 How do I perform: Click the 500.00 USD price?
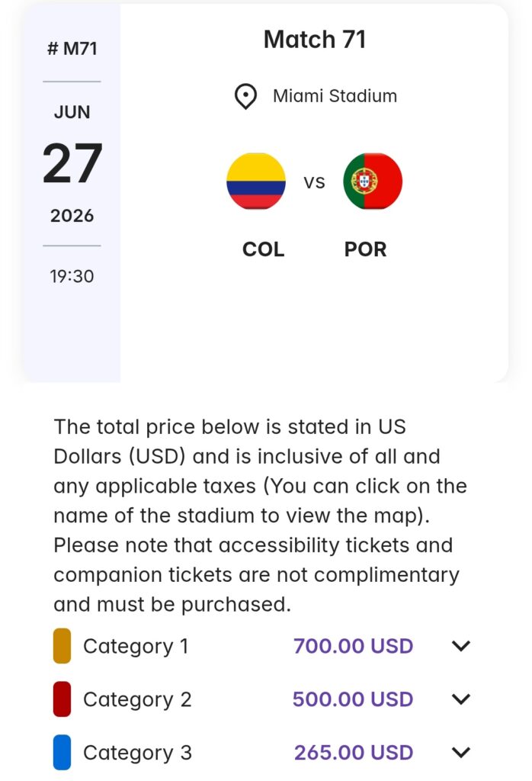point(353,699)
